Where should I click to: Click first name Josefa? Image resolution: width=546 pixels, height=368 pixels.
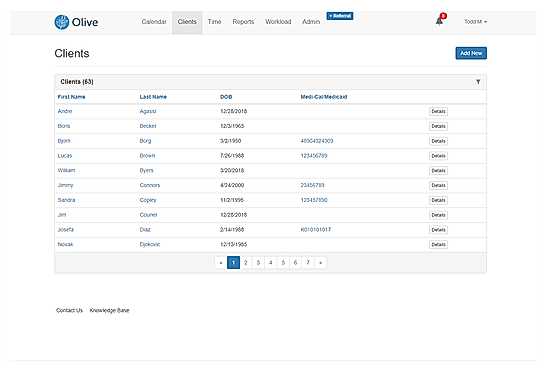65,229
